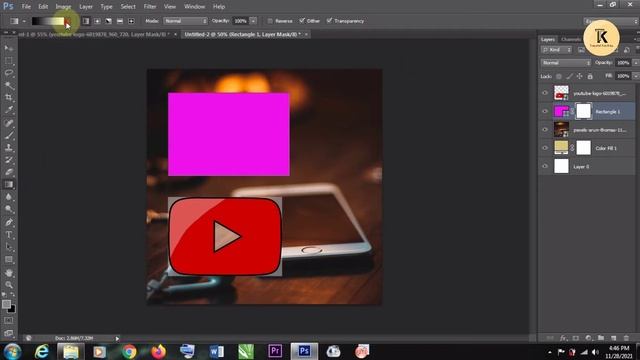Open the layer Kind filter dropdown

point(556,50)
